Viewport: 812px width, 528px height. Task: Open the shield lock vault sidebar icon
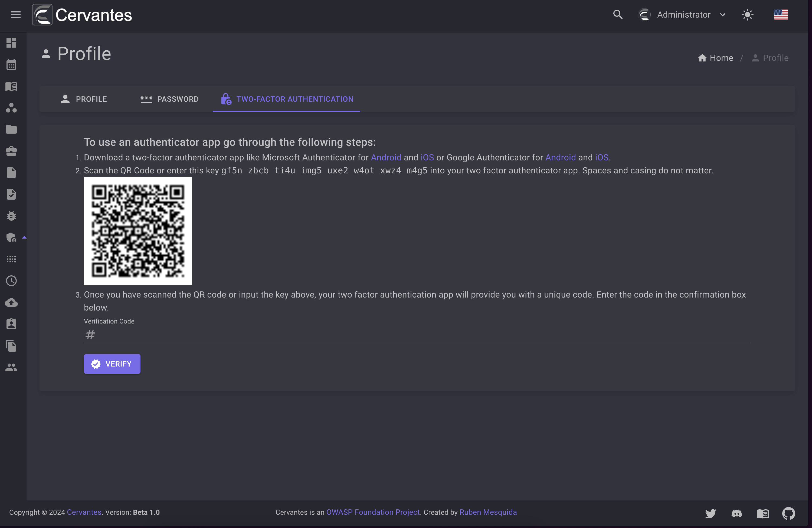[11, 237]
